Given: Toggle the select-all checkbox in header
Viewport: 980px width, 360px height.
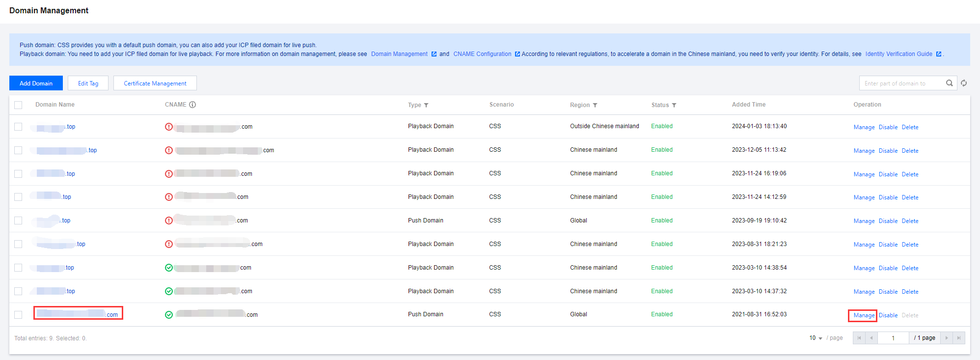Looking at the screenshot, I should pyautogui.click(x=18, y=105).
